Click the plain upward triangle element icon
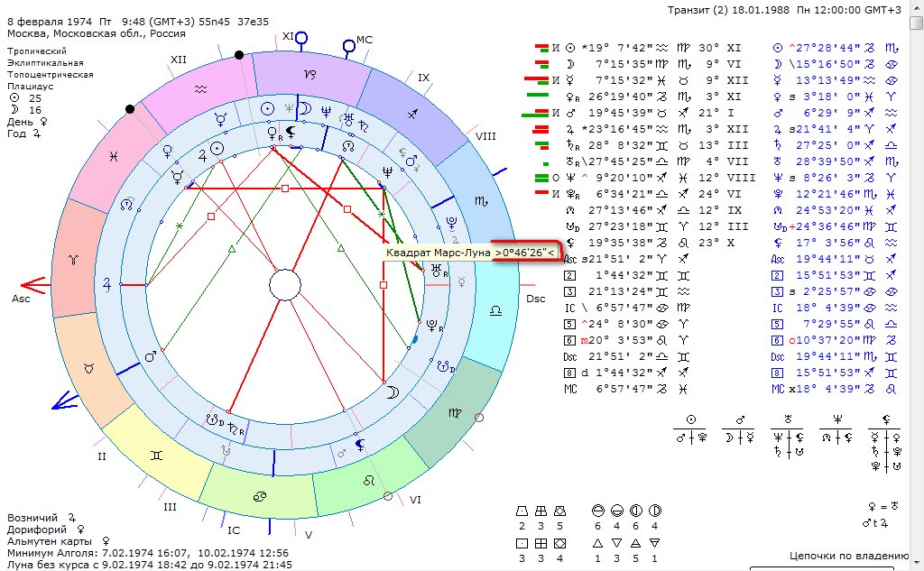Image resolution: width=924 pixels, height=571 pixels. click(x=596, y=544)
